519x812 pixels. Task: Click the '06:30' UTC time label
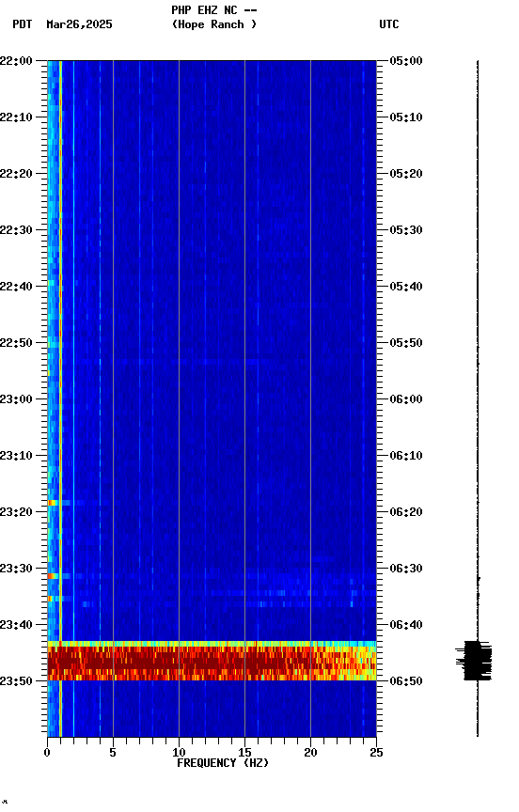[x=406, y=569]
